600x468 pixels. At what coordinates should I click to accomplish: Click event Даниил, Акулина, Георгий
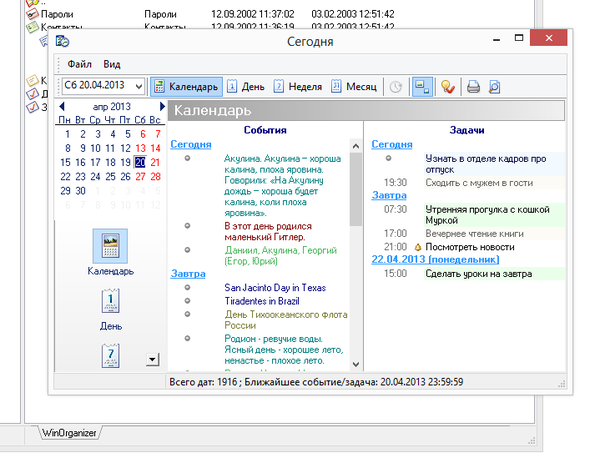(280, 256)
